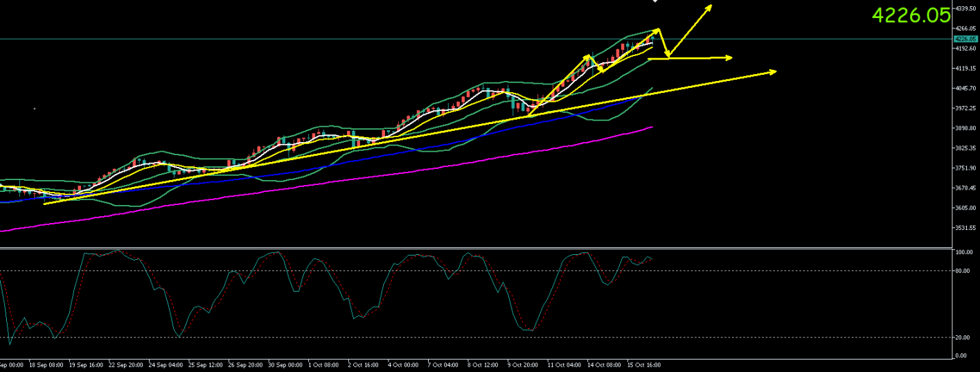The width and height of the screenshot is (980, 372).
Task: Click the magenta moving average line end
Action: pos(652,127)
